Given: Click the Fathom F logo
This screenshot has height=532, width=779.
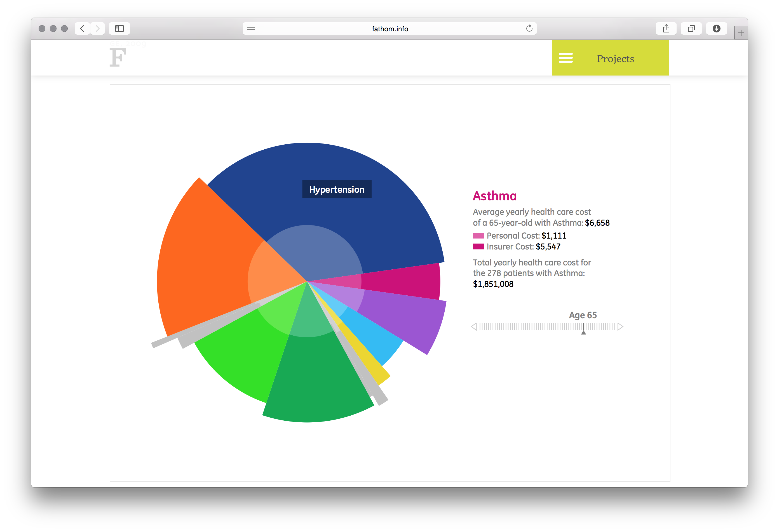Looking at the screenshot, I should [x=118, y=57].
